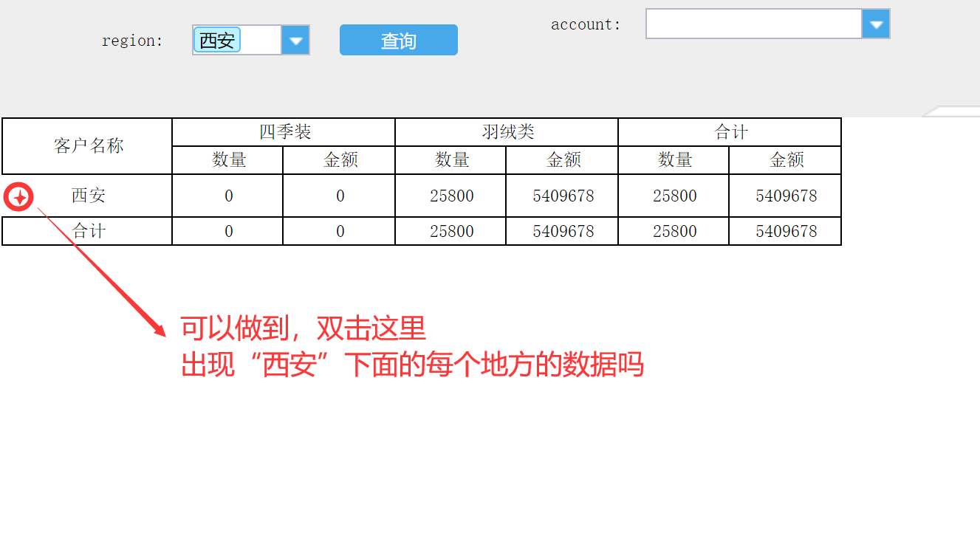Screen dimensions: 980x541
Task: Select 合计 row 四季装 金额 value 0
Action: click(x=339, y=231)
